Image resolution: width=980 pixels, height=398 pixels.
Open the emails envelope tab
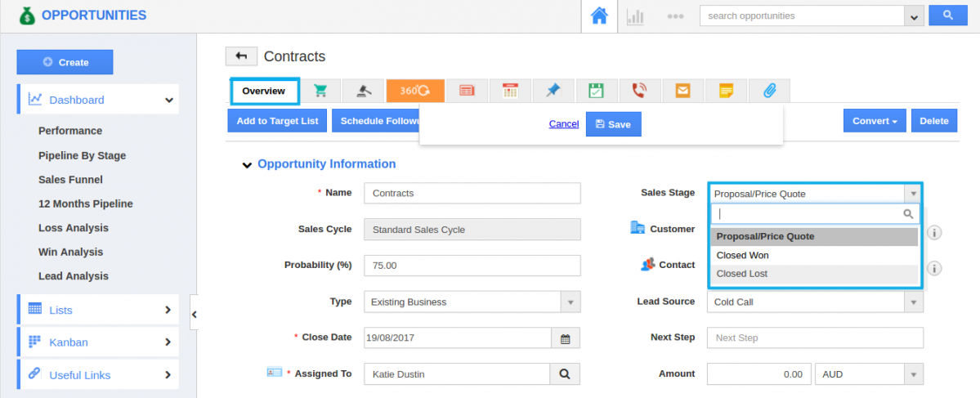pos(682,91)
